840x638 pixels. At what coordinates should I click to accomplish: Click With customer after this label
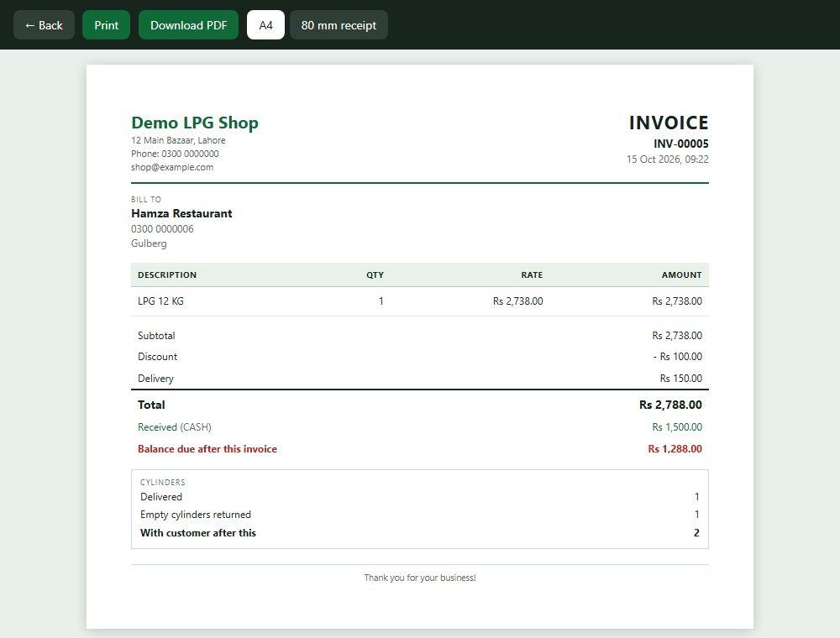click(198, 533)
